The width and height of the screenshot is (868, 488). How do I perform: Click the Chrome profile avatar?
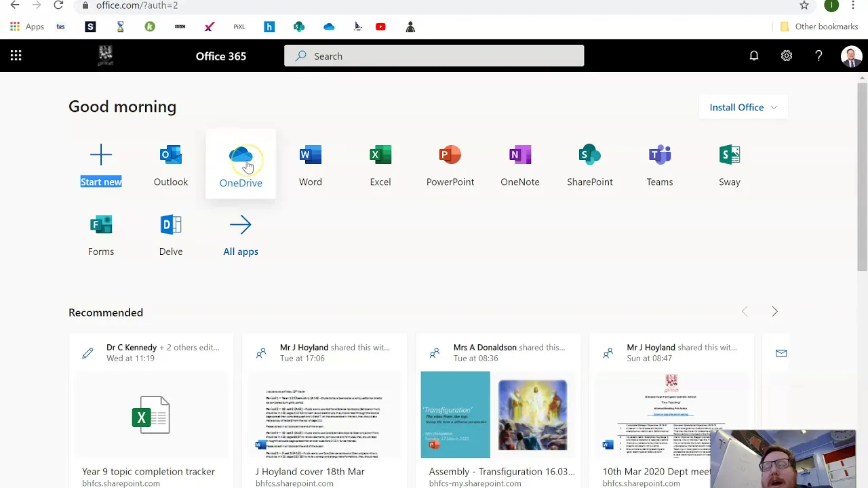pos(831,5)
